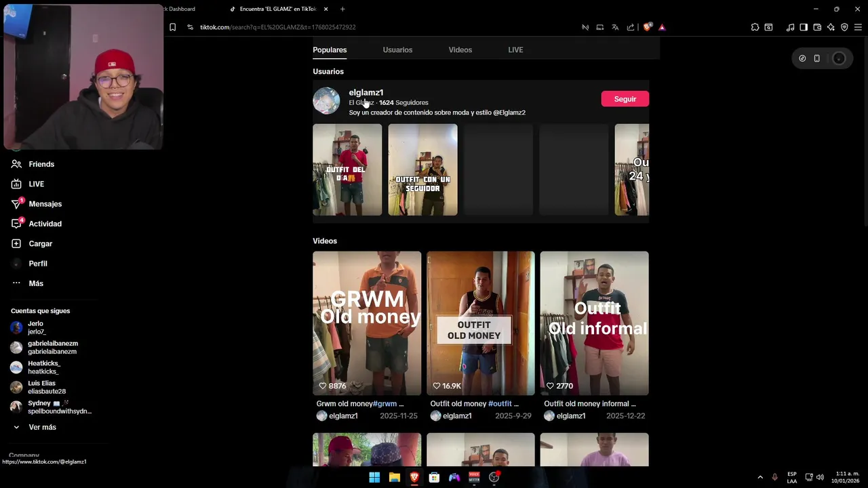Toggle the browser sidebar panel icon

[804, 27]
